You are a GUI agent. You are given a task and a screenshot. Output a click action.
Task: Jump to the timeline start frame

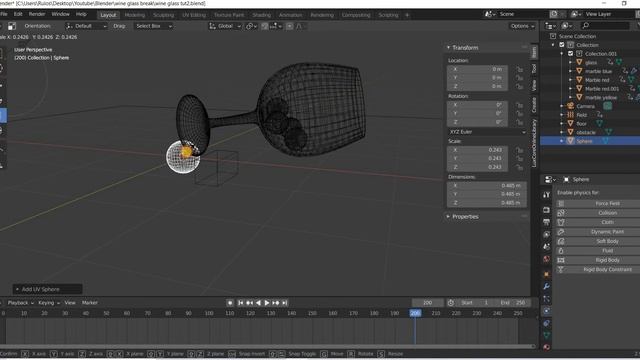(240, 302)
